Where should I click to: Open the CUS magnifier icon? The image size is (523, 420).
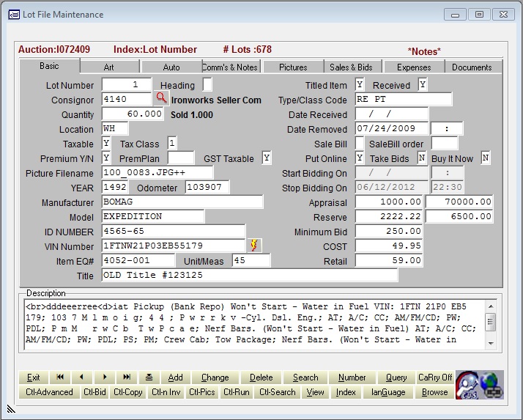pyautogui.click(x=468, y=385)
